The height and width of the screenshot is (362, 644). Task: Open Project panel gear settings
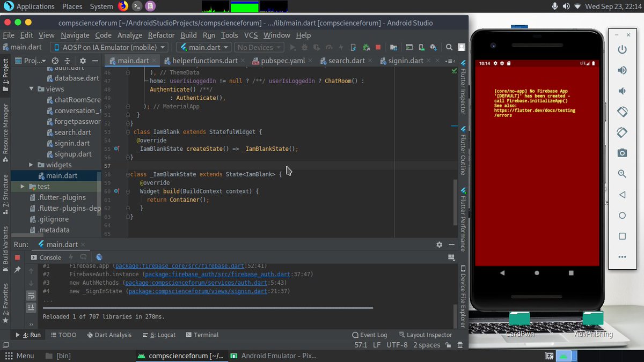point(83,61)
